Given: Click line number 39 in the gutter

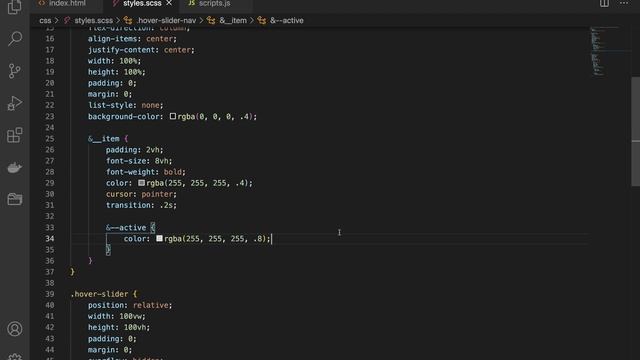Looking at the screenshot, I should [49, 294].
